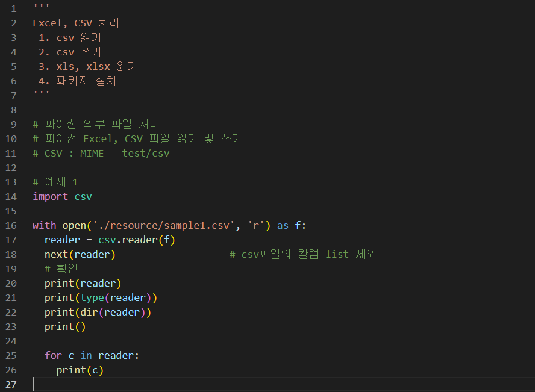
Task: Click the comment about Excel, CSV 파일 읽기 및 쓰기
Action: [137, 138]
